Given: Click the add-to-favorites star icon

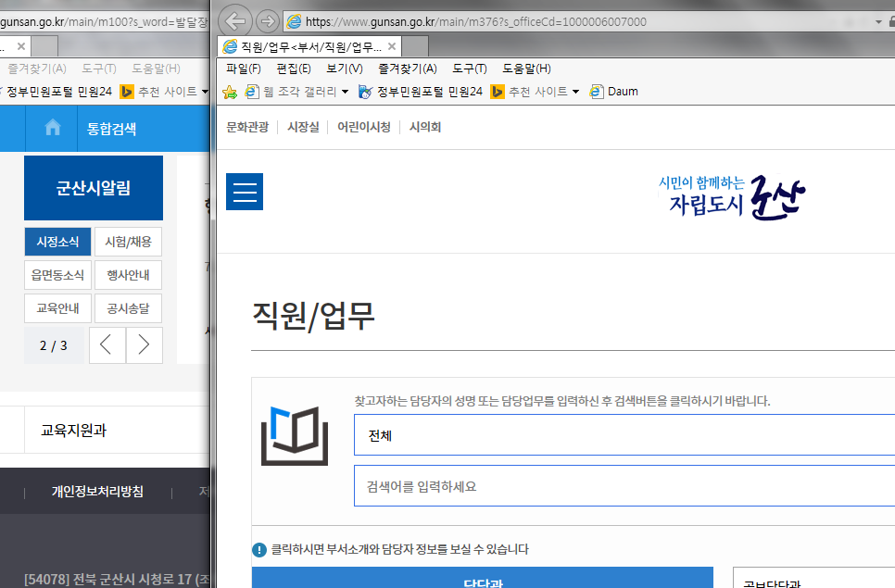Looking at the screenshot, I should (x=230, y=92).
